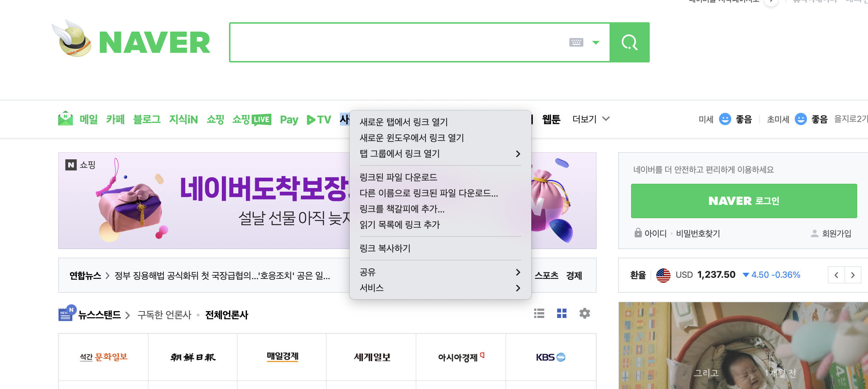Open 아시아경제 publisher tile
Image resolution: width=868 pixels, height=389 pixels.
click(x=461, y=357)
